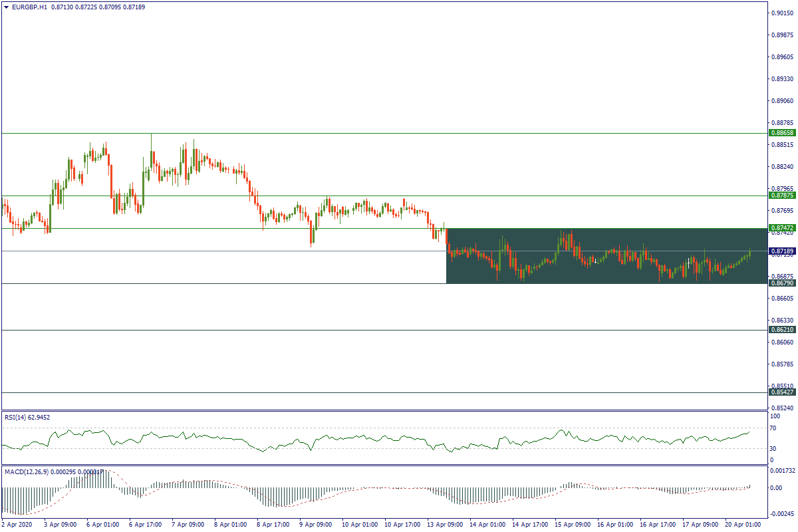Click the 0.00 level on MACD scale
798x532 pixels.
pyautogui.click(x=775, y=487)
